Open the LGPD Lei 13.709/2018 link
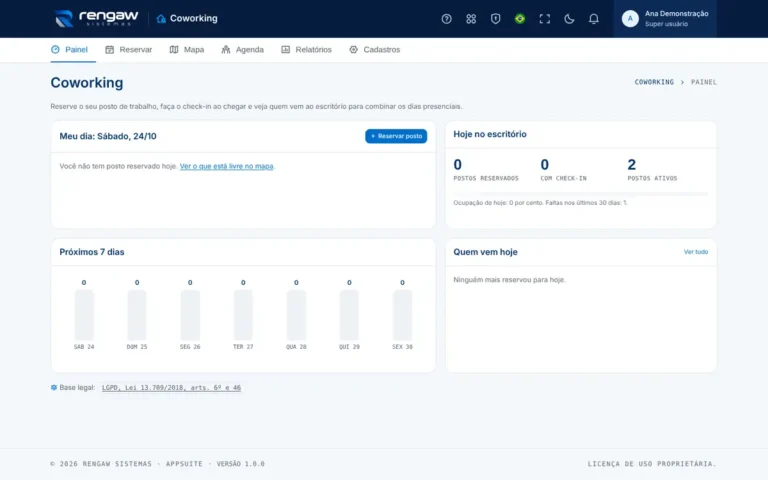768x480 pixels. [x=171, y=387]
